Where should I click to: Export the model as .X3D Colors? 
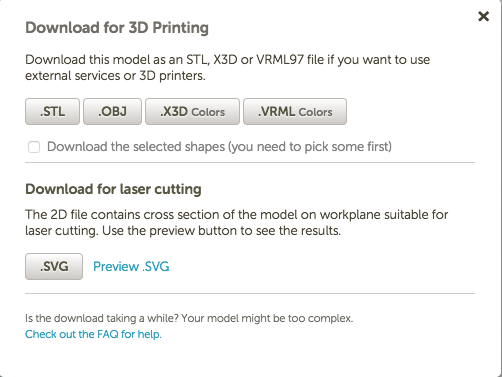coord(192,111)
